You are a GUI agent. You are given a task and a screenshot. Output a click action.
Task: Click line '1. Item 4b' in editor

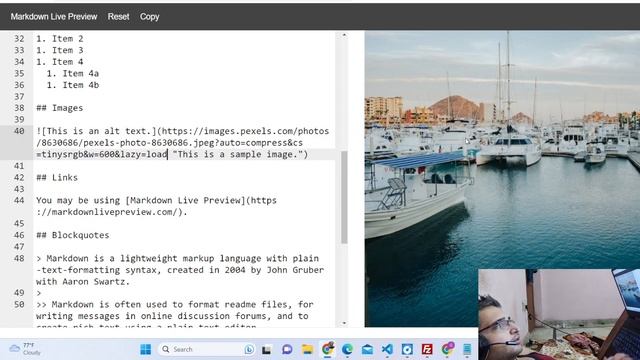(x=73, y=85)
